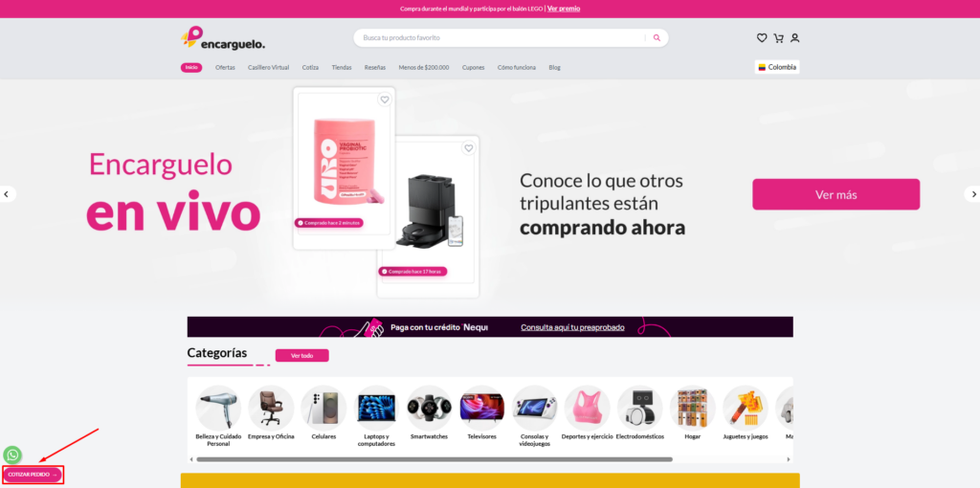The image size is (980, 488).
Task: Open Casillero Virtual menu item
Action: 268,68
